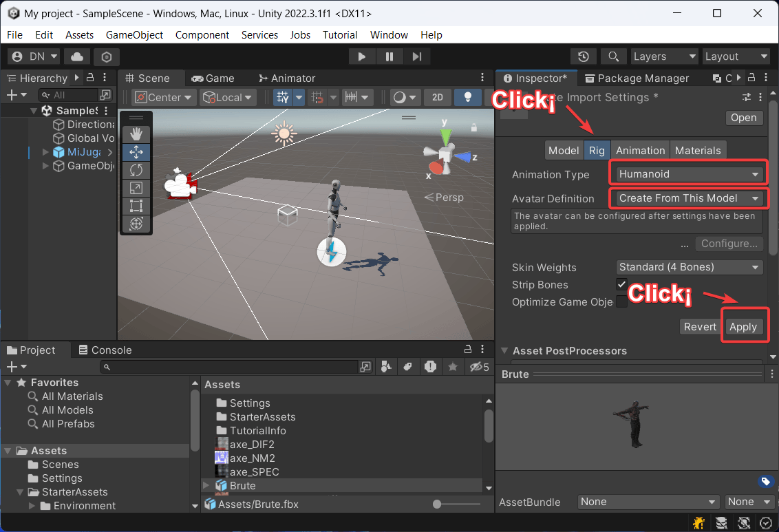This screenshot has height=532, width=779.
Task: Click the Hierarchy panel lock icon
Action: pyautogui.click(x=90, y=78)
